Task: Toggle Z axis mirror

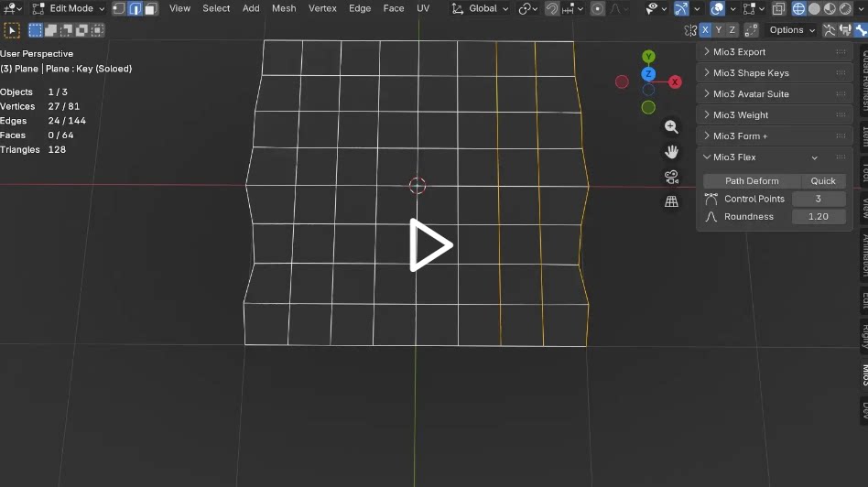Action: pos(732,30)
